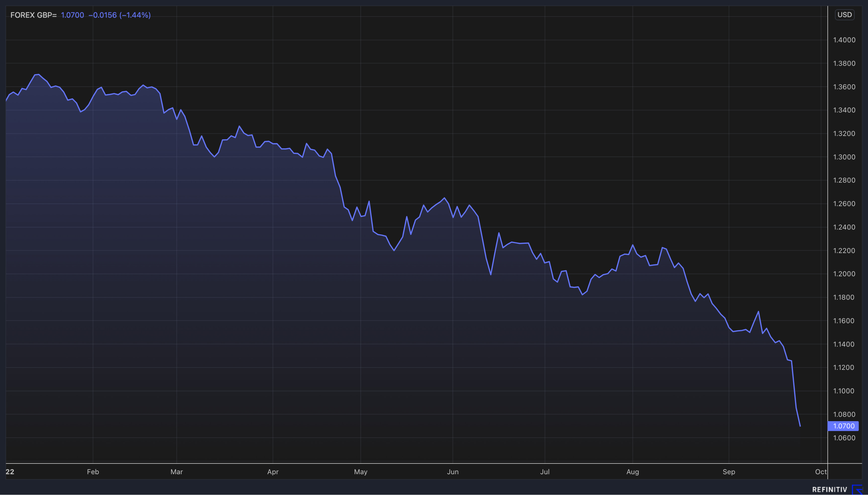Click the Mar label on time axis
868x495 pixels.
pyautogui.click(x=177, y=472)
